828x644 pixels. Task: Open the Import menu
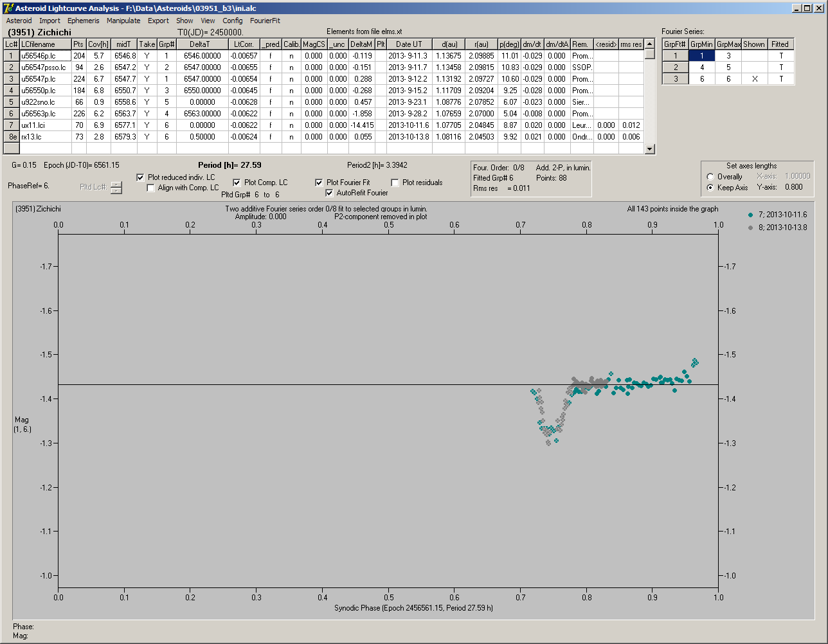coord(50,21)
